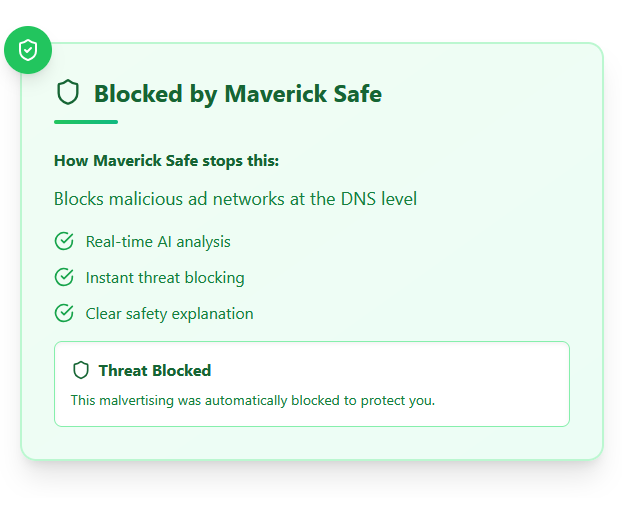
Task: Click the How Maverick Safe stops this label
Action: [167, 161]
